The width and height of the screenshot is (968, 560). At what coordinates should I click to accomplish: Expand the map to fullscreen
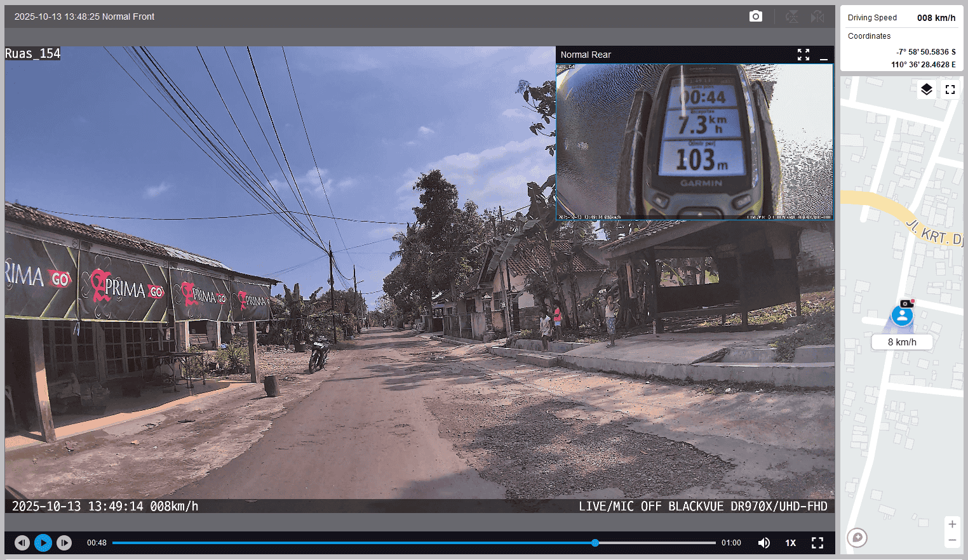[x=950, y=90]
